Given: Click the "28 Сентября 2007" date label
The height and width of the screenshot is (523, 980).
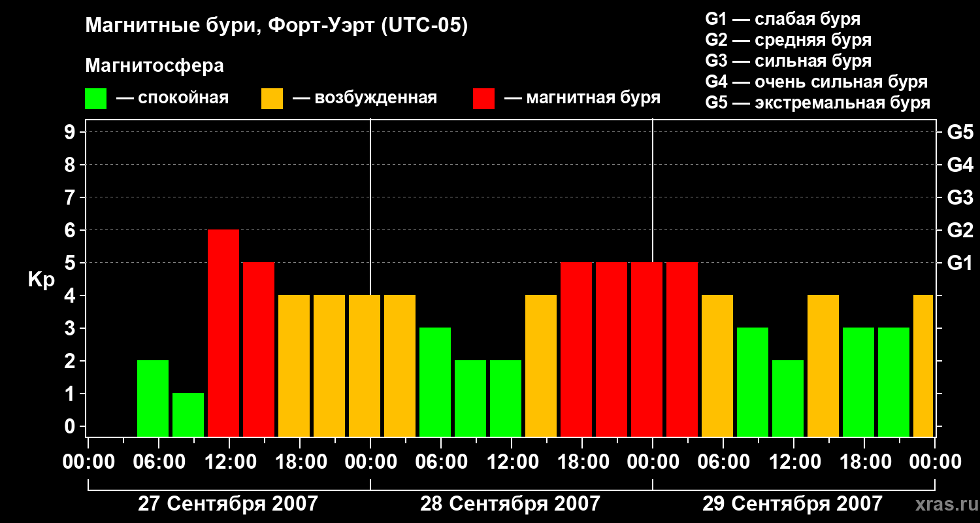Looking at the screenshot, I should pos(510,504).
